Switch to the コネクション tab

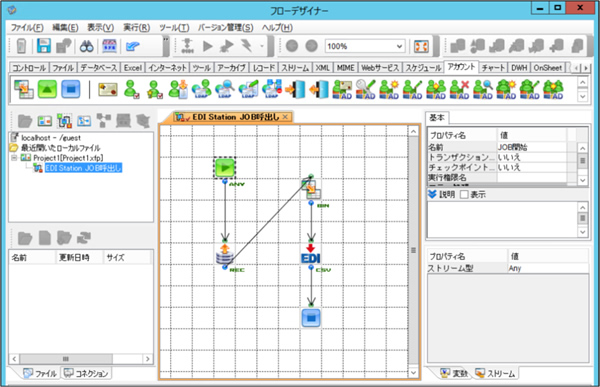87,373
